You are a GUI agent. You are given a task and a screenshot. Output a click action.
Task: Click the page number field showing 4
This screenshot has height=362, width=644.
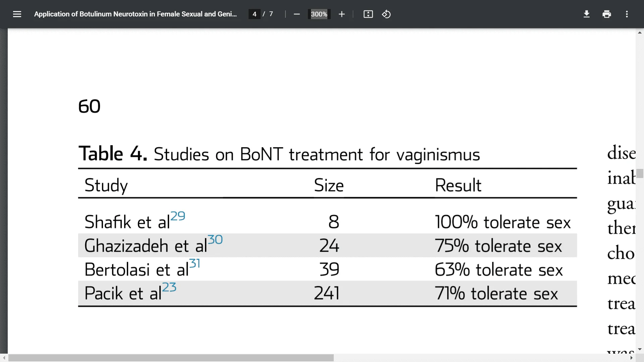point(255,14)
